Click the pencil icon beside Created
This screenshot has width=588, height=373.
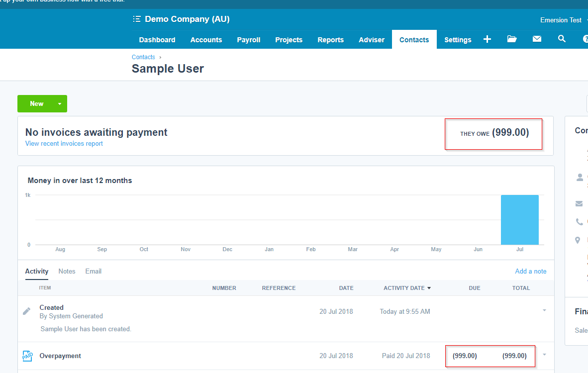click(x=27, y=311)
